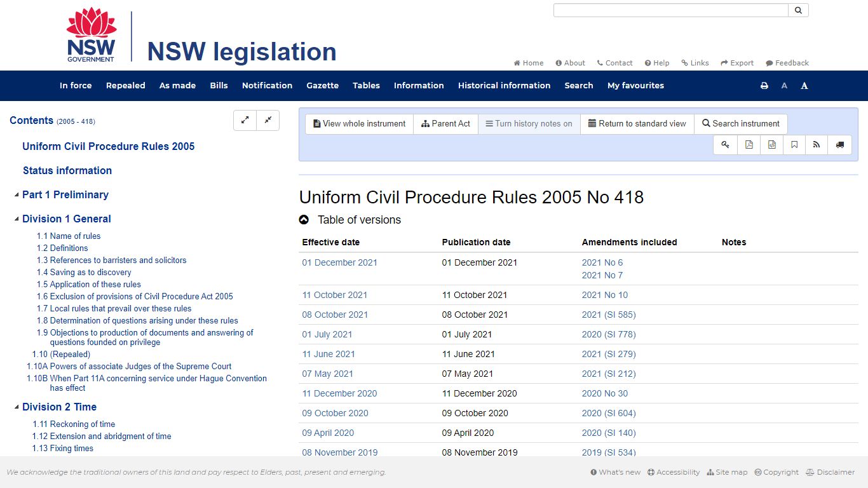Download the PDF version of the instrument

[x=749, y=145]
